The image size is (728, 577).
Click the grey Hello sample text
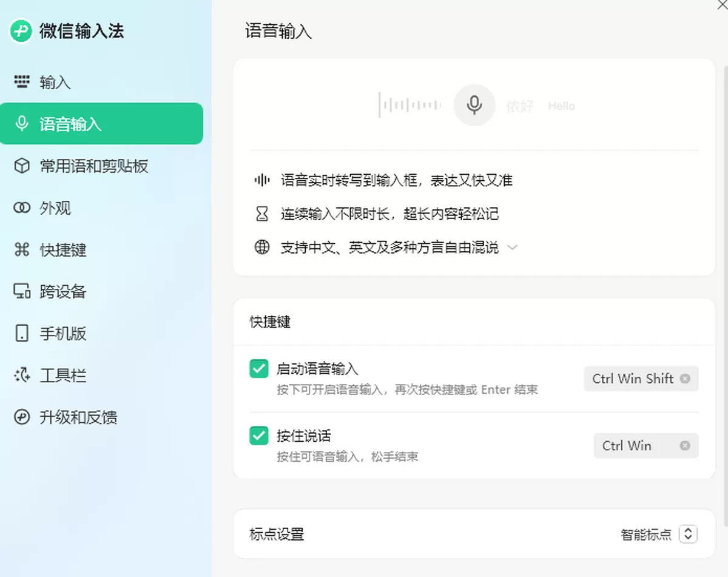[x=561, y=106]
